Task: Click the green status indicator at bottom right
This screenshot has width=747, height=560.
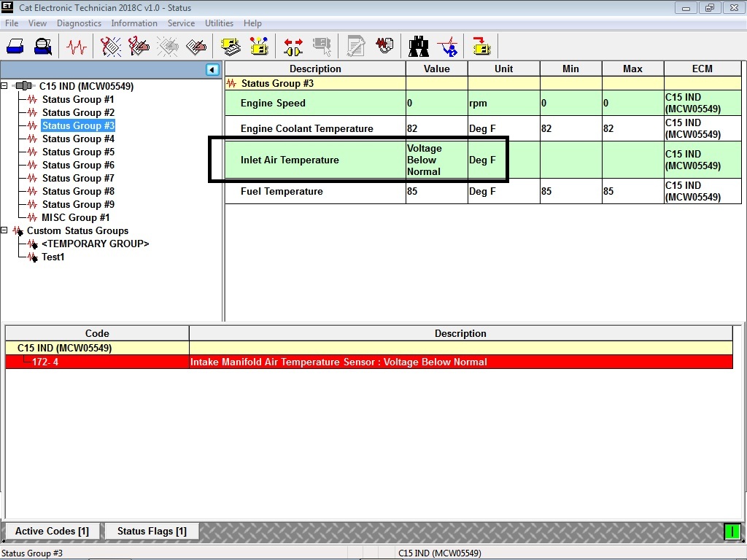Action: (x=732, y=531)
